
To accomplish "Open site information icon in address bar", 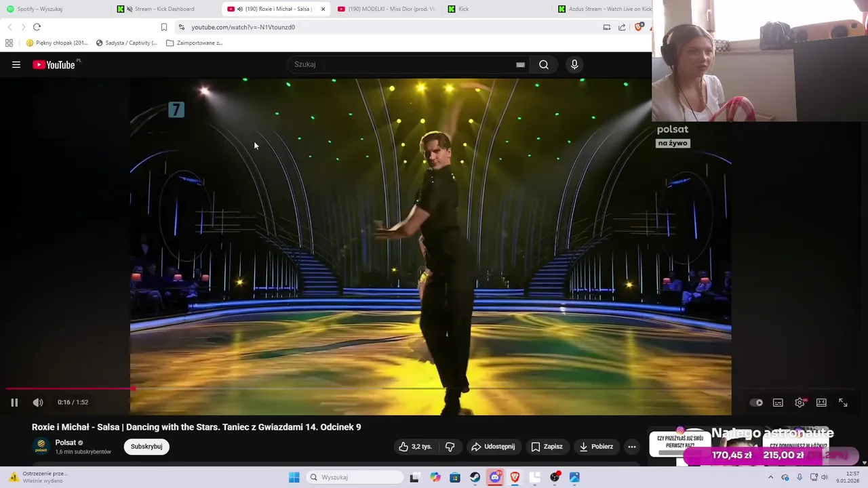I will (181, 27).
